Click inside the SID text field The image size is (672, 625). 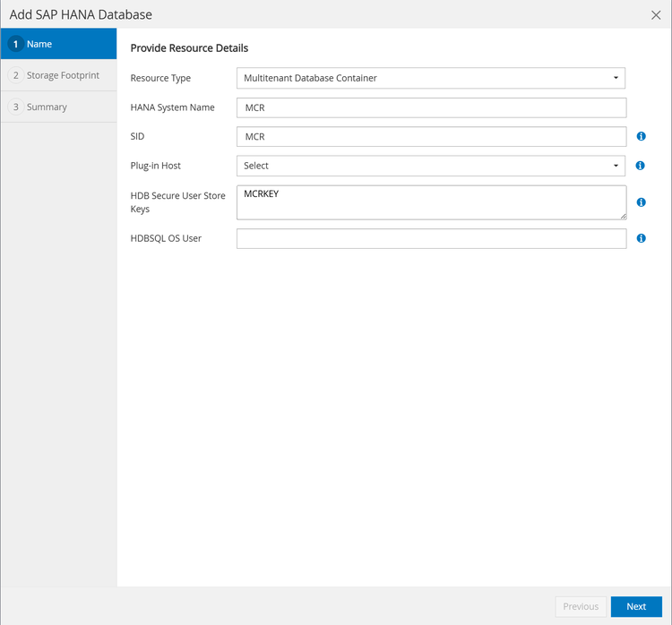tap(430, 137)
